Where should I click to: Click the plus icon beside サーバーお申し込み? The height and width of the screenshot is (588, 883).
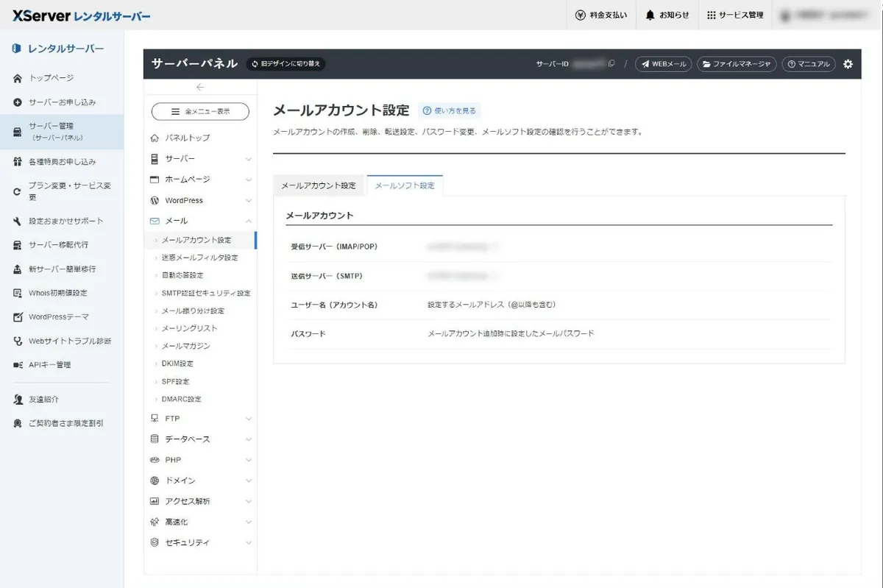(x=18, y=102)
